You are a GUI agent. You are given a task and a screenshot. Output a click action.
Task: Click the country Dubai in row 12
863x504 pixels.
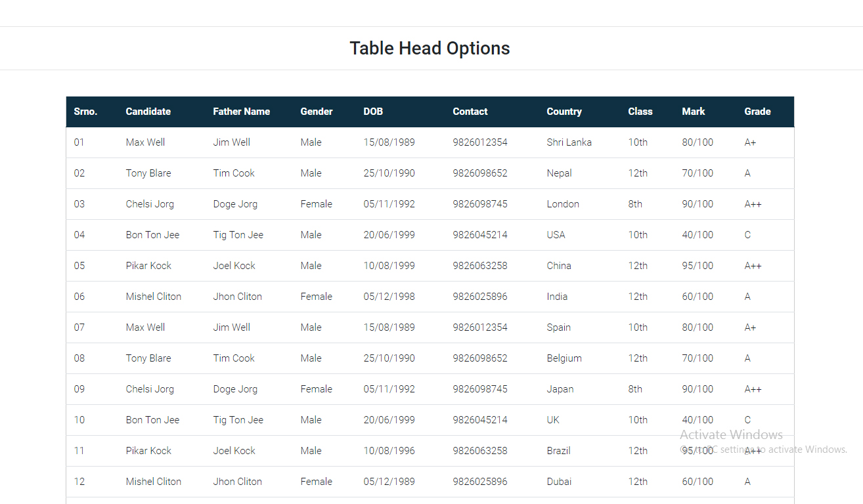(558, 481)
